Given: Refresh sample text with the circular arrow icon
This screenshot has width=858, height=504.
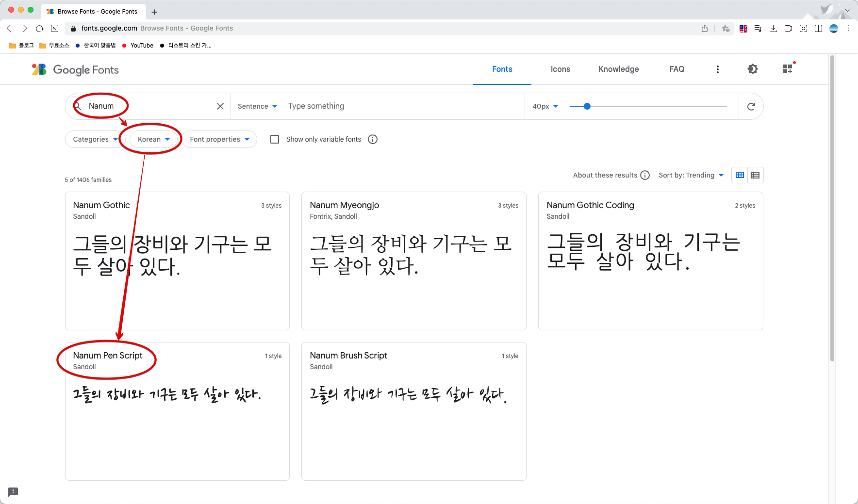Looking at the screenshot, I should (751, 106).
